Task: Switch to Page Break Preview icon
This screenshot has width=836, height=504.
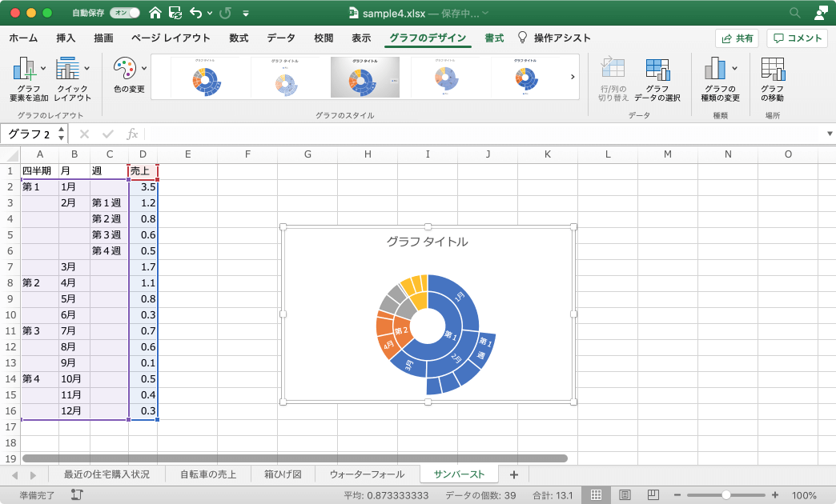Action: click(x=653, y=495)
